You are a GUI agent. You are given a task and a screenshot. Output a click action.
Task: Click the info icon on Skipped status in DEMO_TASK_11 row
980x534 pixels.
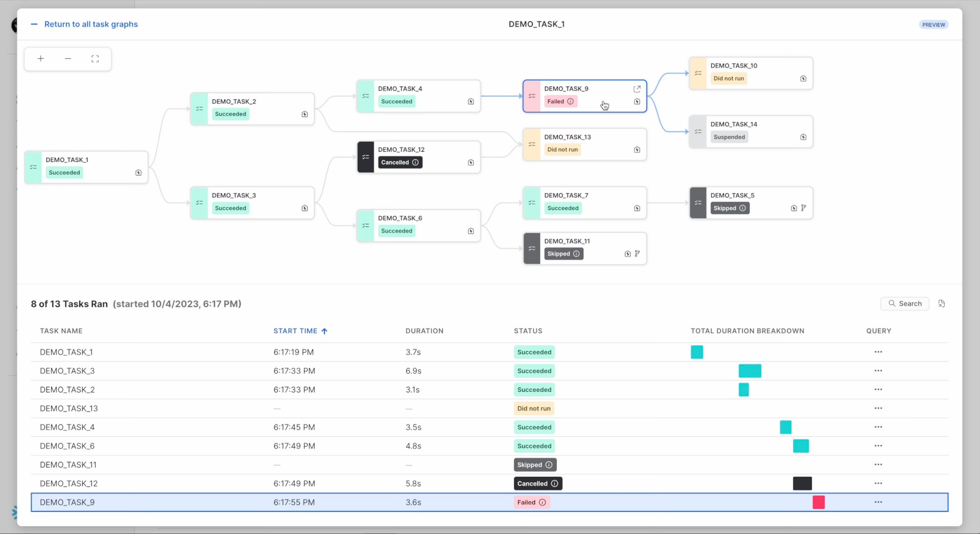tap(549, 465)
